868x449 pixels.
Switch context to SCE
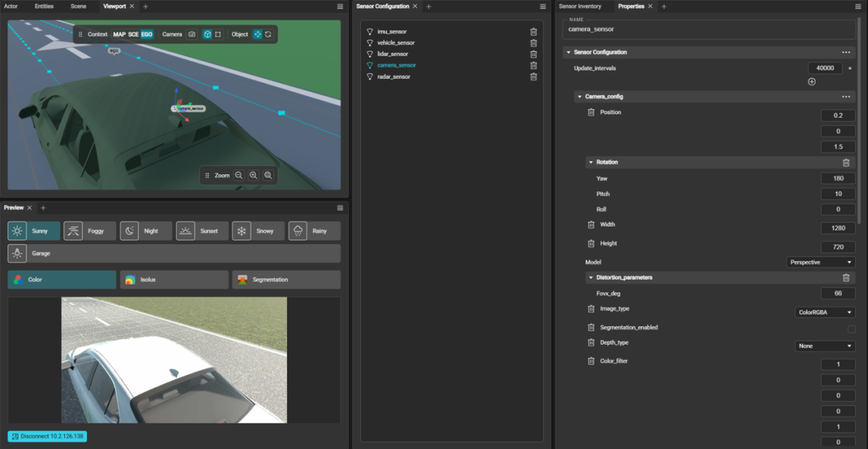coord(133,35)
